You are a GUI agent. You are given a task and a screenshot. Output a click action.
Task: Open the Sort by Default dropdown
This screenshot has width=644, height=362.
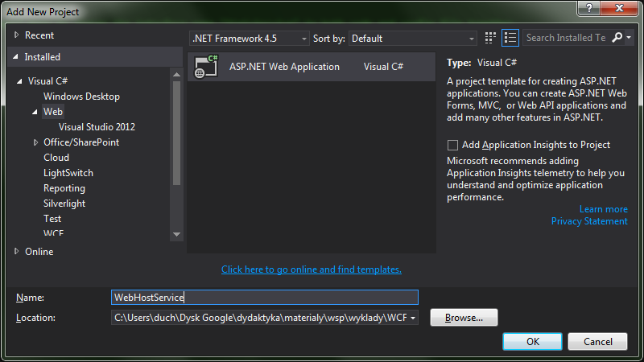tap(412, 38)
